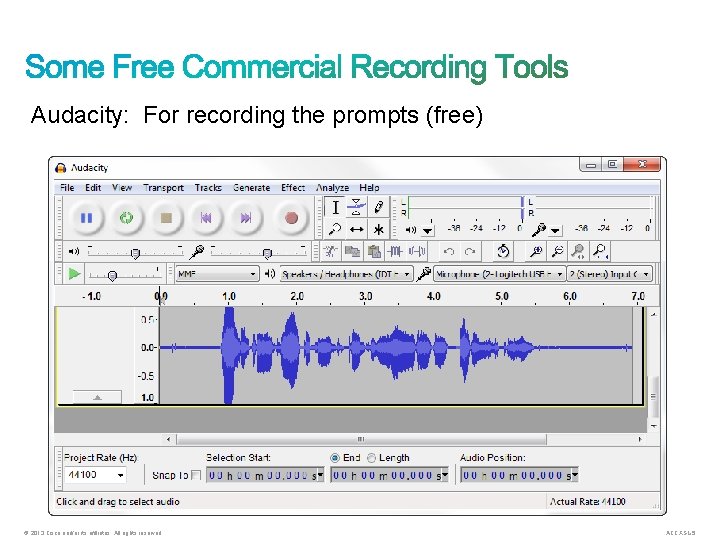This screenshot has height=540, width=720.
Task: Click the Redo arrow icon
Action: [x=470, y=251]
